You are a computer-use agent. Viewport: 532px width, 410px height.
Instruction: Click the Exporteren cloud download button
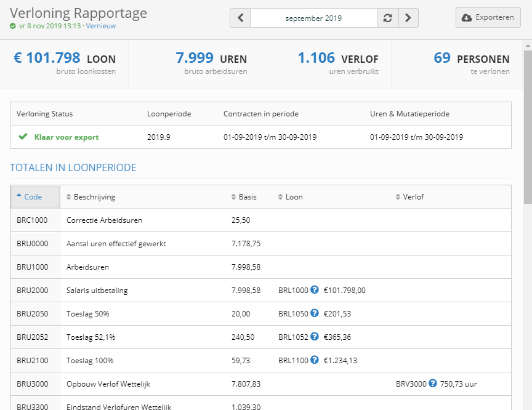coord(488,17)
